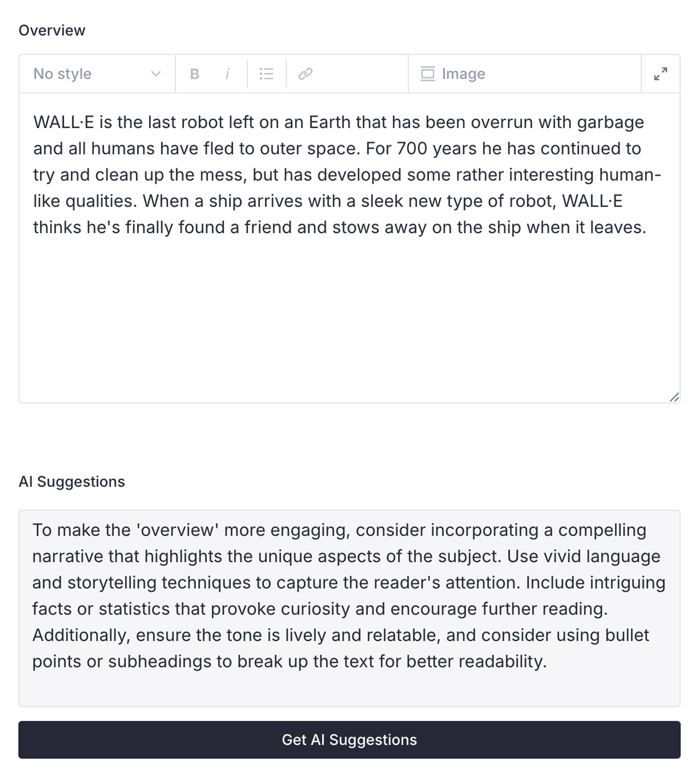Insert a bulleted list
Viewport: 700px width, 778px height.
point(267,73)
